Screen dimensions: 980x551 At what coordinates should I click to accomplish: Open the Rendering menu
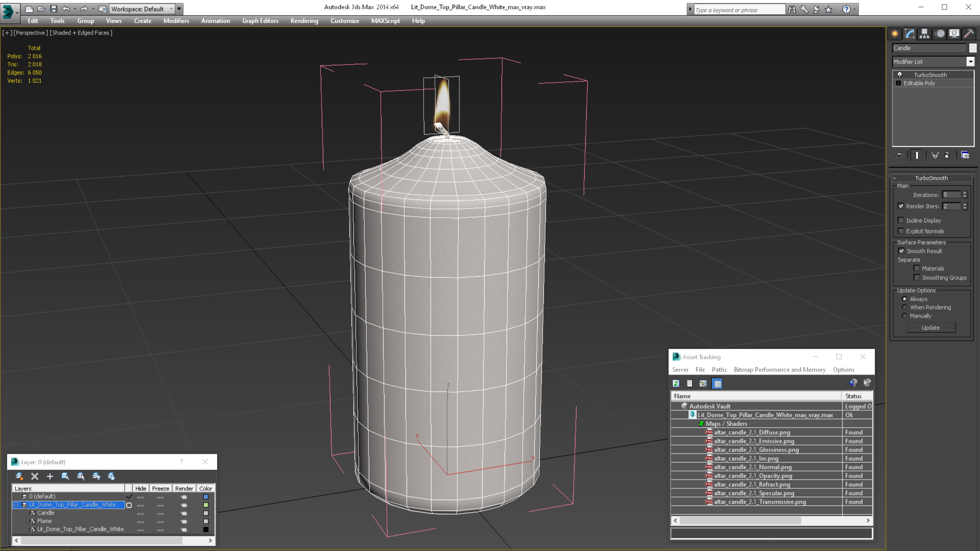coord(304,21)
